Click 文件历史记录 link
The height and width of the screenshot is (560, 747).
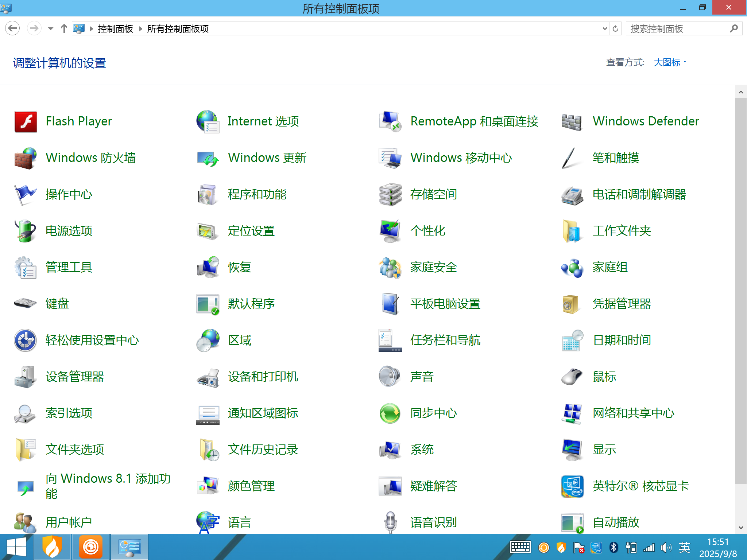click(263, 450)
